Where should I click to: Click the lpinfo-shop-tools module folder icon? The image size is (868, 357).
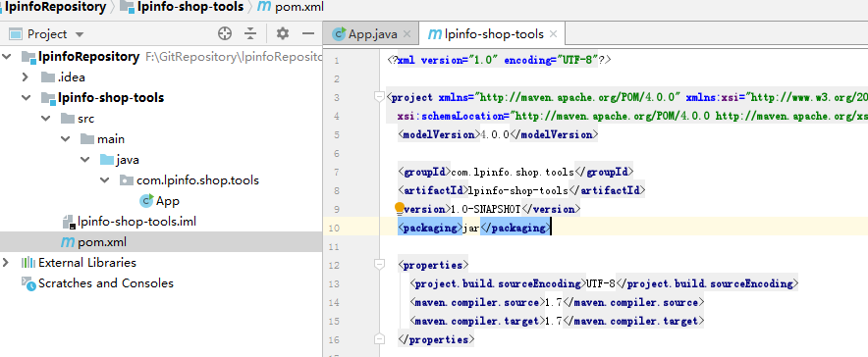point(48,98)
